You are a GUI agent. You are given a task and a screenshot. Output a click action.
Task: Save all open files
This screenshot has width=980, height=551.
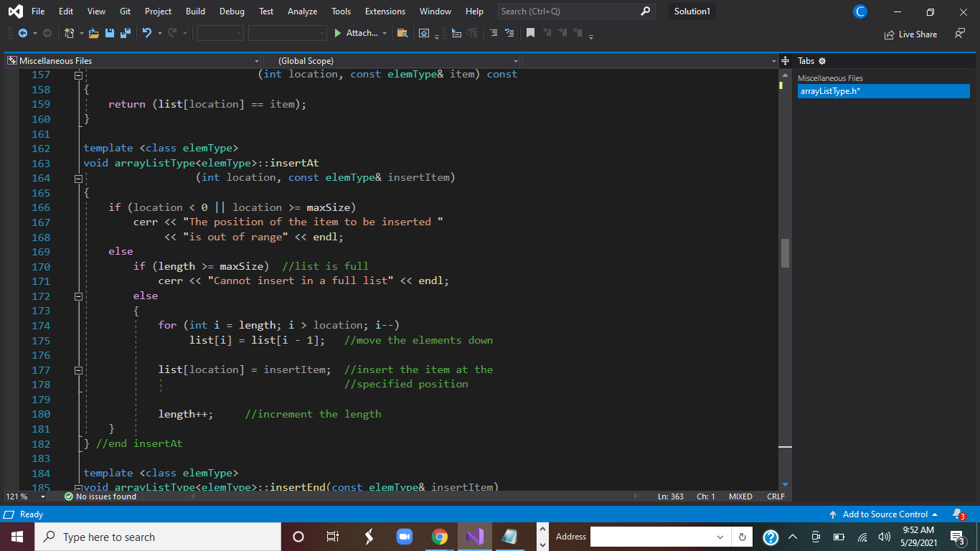point(125,33)
